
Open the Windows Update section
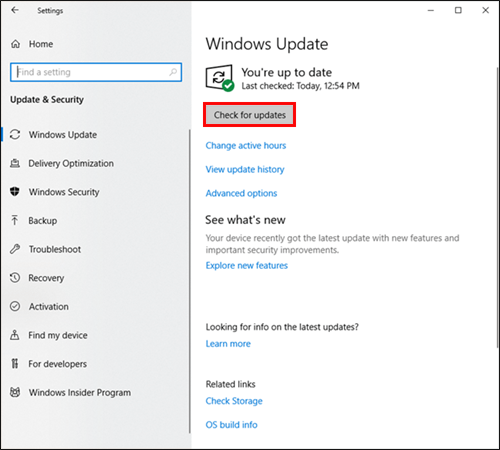[x=63, y=135]
